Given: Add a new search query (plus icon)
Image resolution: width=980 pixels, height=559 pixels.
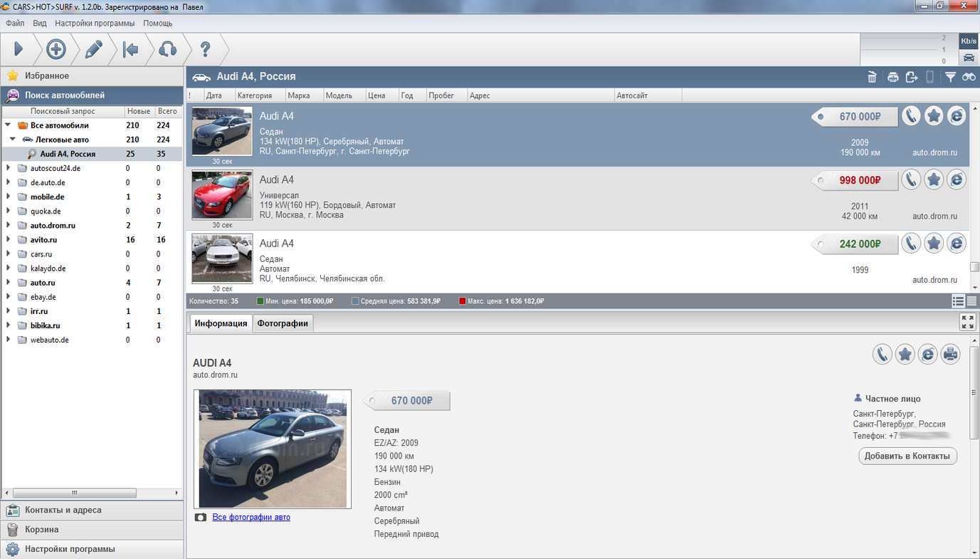Looking at the screenshot, I should click(x=56, y=49).
